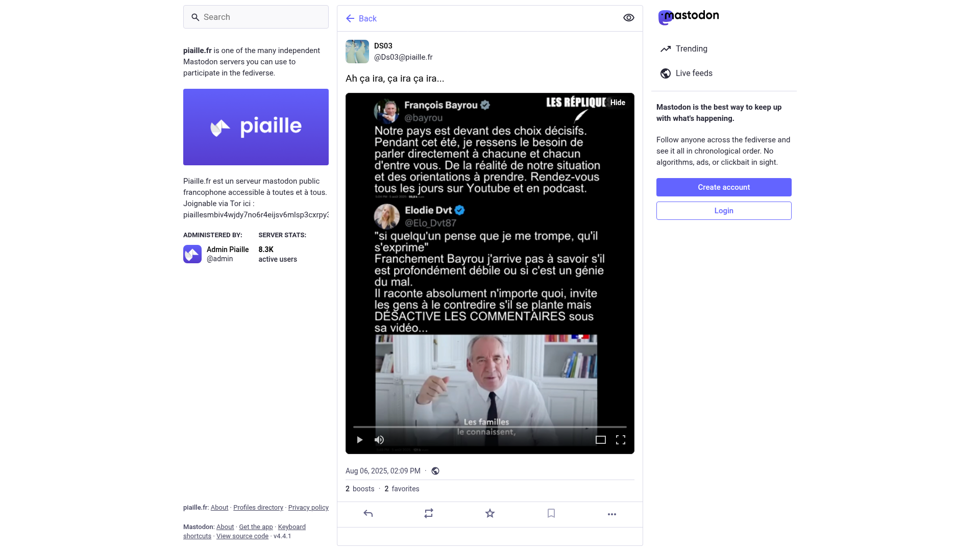Reply to the DS03 post

coord(368,514)
